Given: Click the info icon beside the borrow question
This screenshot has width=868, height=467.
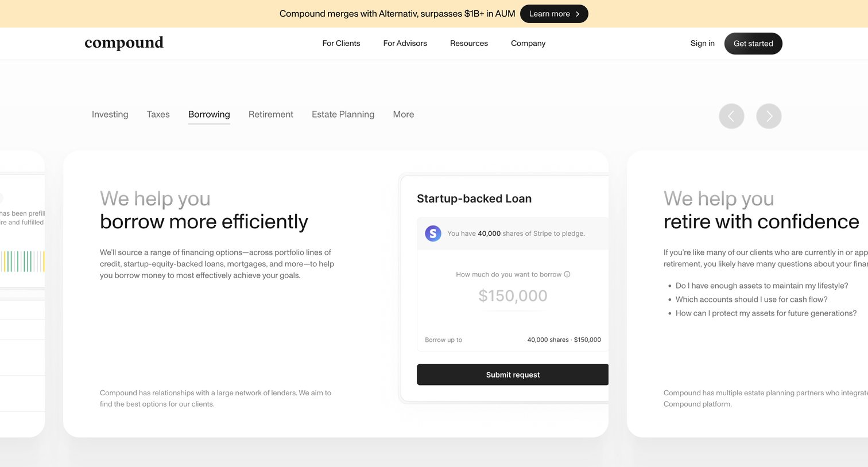Looking at the screenshot, I should click(x=567, y=274).
